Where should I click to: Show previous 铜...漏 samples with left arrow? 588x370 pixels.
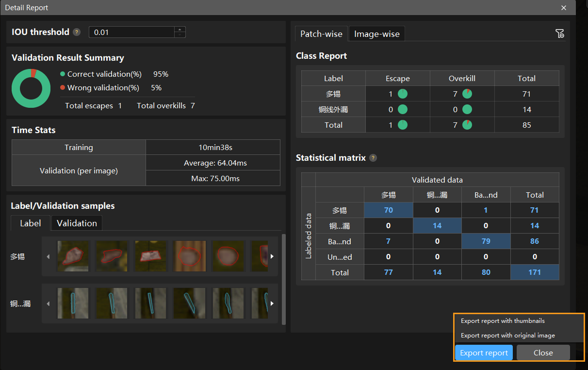point(48,303)
